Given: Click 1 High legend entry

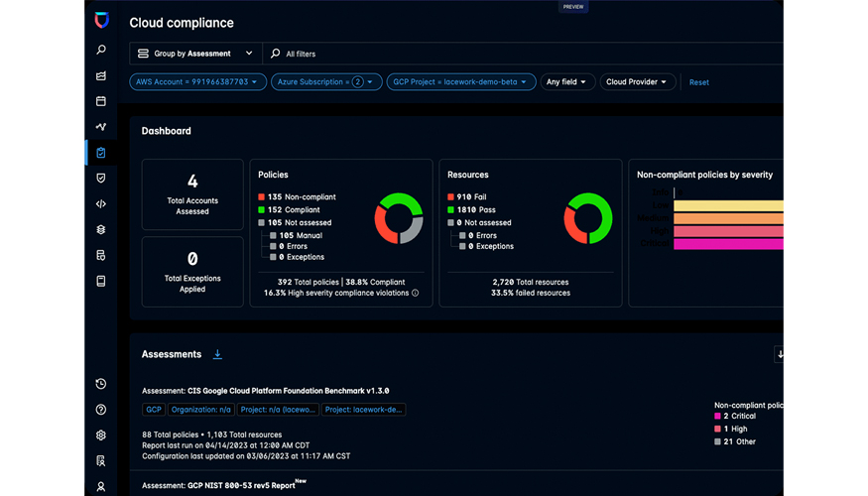Looking at the screenshot, I should pyautogui.click(x=731, y=429).
